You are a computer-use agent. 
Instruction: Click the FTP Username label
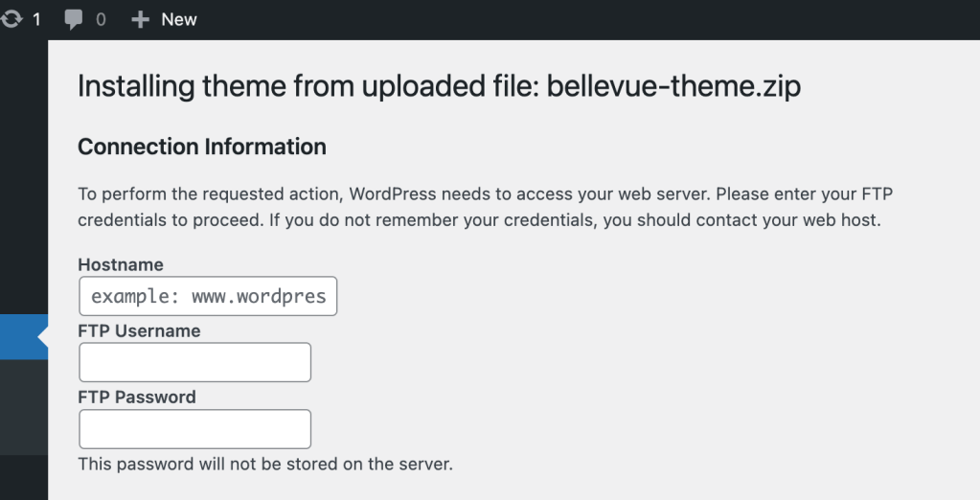(x=139, y=330)
